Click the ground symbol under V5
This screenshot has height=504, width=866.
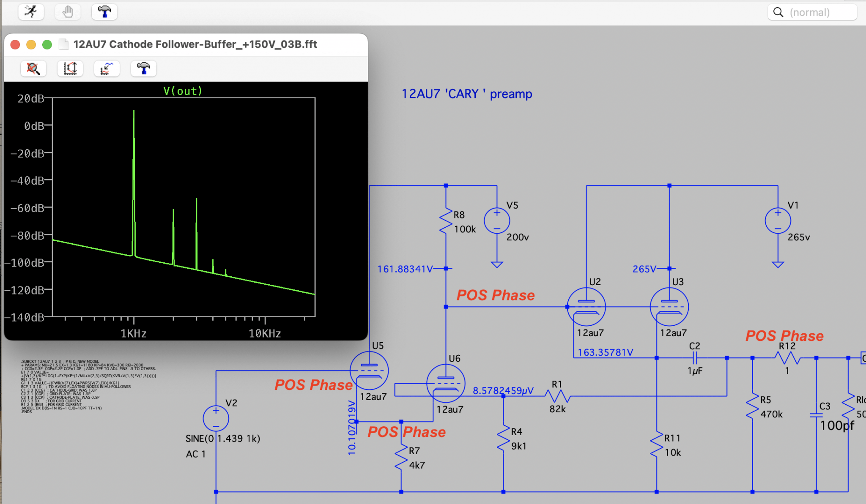coord(497,264)
